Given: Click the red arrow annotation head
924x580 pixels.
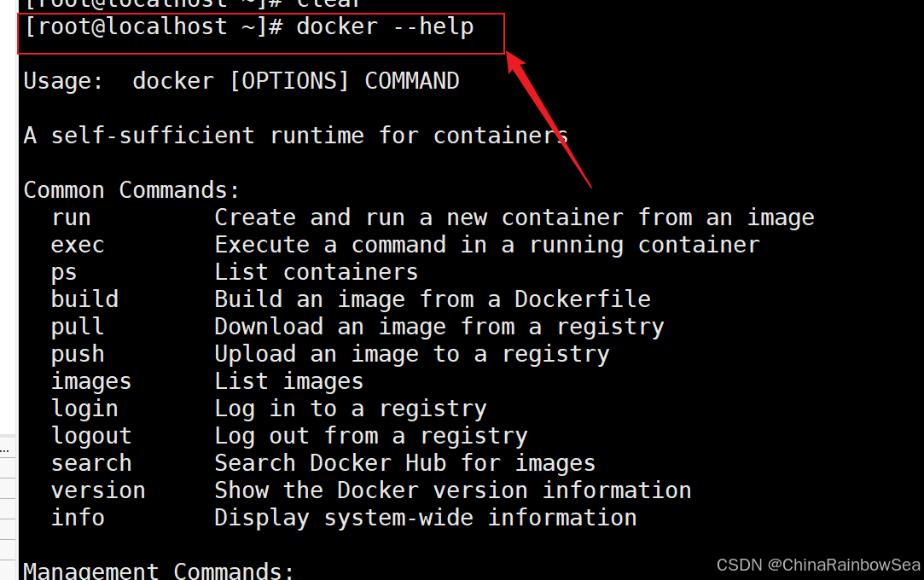Looking at the screenshot, I should (x=515, y=62).
